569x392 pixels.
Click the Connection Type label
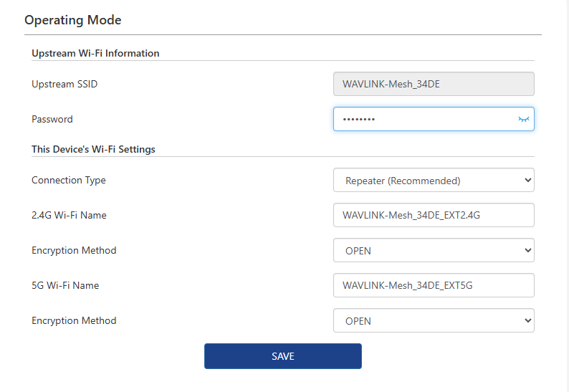coord(69,180)
